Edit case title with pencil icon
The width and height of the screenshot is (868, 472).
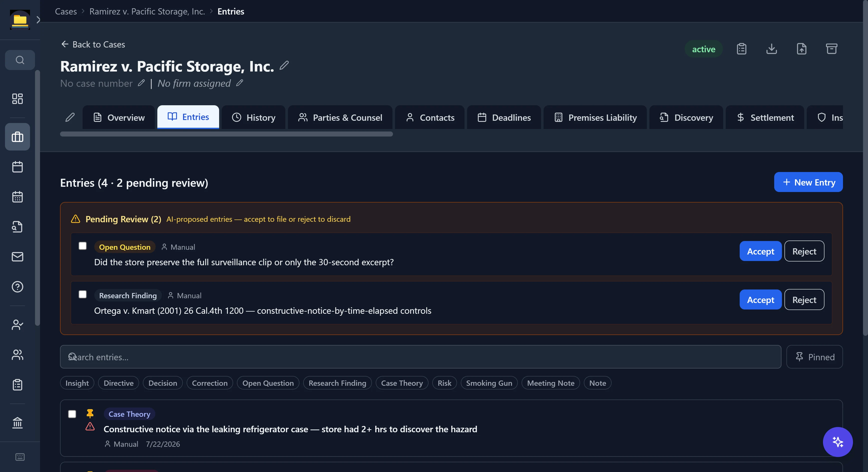(x=284, y=65)
